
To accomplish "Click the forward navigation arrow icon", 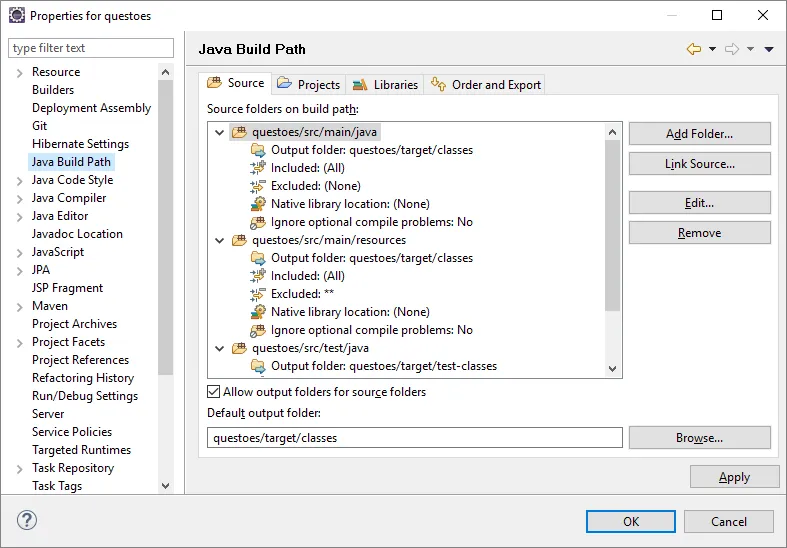I will (x=732, y=49).
